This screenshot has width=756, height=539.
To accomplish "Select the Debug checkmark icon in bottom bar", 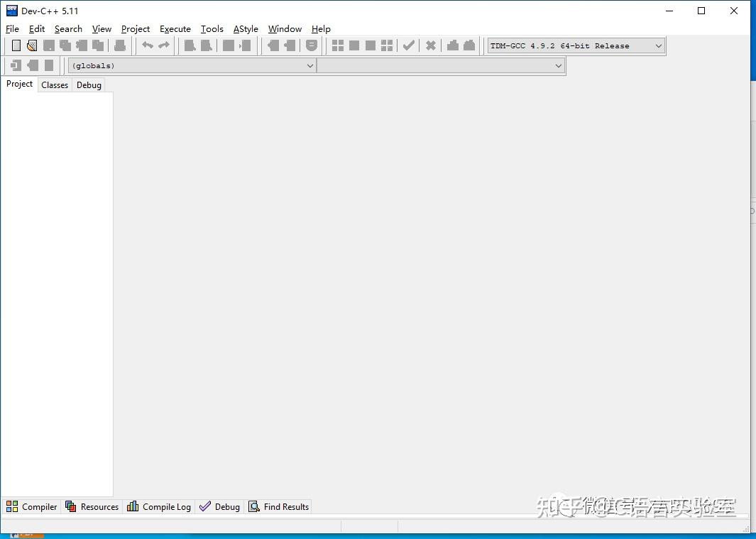I will tap(205, 506).
